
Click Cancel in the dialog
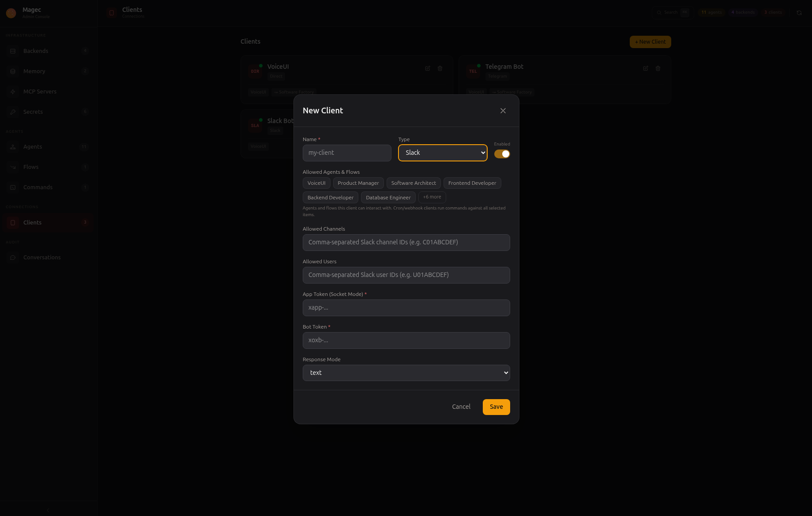(x=461, y=407)
